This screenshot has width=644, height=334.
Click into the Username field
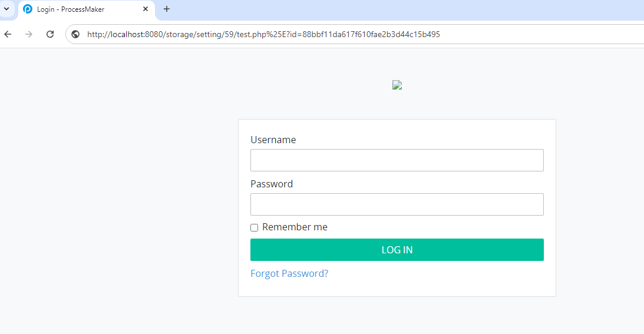[x=397, y=160]
